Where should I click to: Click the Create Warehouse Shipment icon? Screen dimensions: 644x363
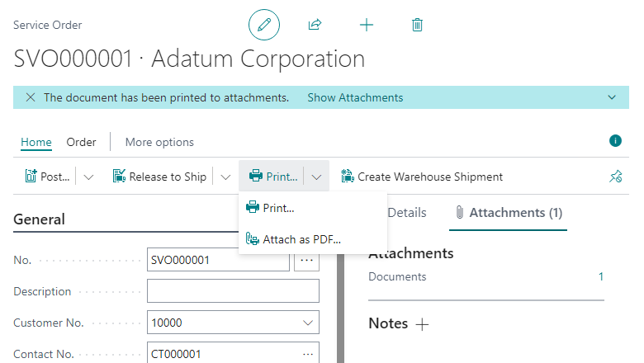(348, 176)
